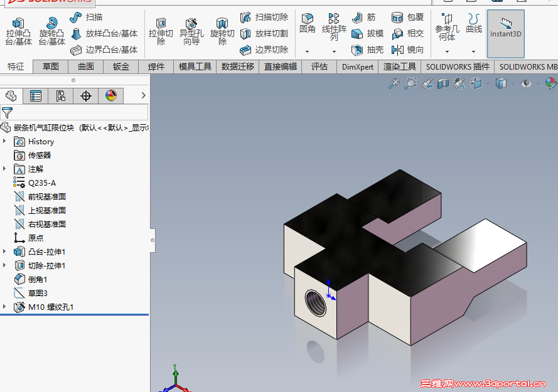
Task: Choose the 扫描 sweep tool
Action: tap(86, 17)
